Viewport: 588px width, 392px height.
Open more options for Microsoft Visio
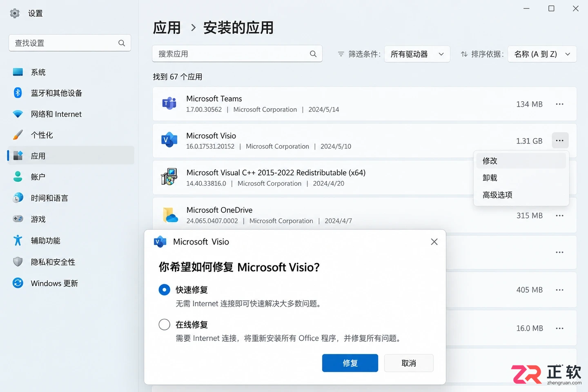coord(560,140)
